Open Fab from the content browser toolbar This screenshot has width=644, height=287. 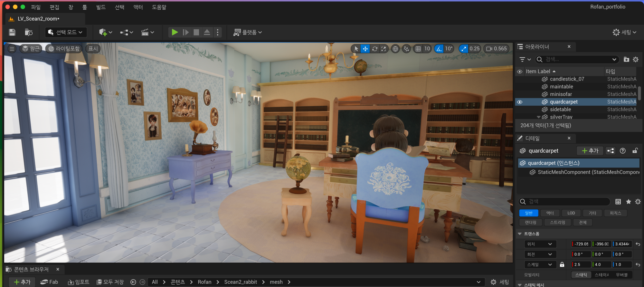[49, 282]
